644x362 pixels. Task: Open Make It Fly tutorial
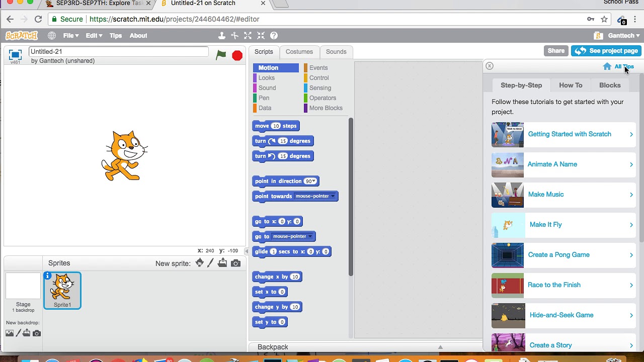(563, 225)
